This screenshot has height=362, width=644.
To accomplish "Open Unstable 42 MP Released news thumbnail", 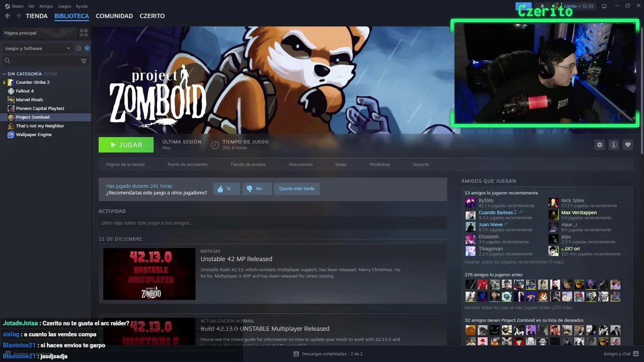I will pyautogui.click(x=149, y=274).
